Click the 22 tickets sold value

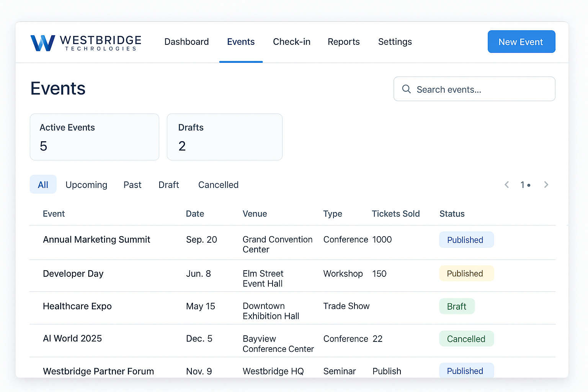(377, 339)
